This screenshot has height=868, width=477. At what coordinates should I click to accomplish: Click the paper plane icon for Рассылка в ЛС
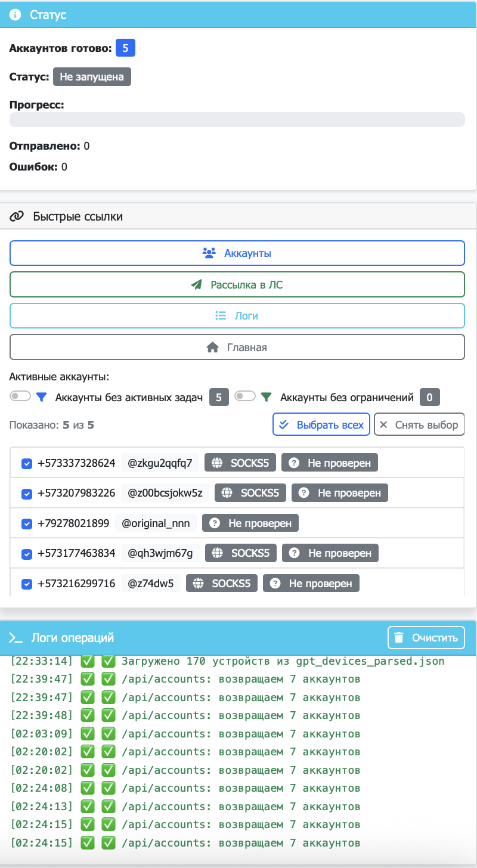tap(196, 284)
